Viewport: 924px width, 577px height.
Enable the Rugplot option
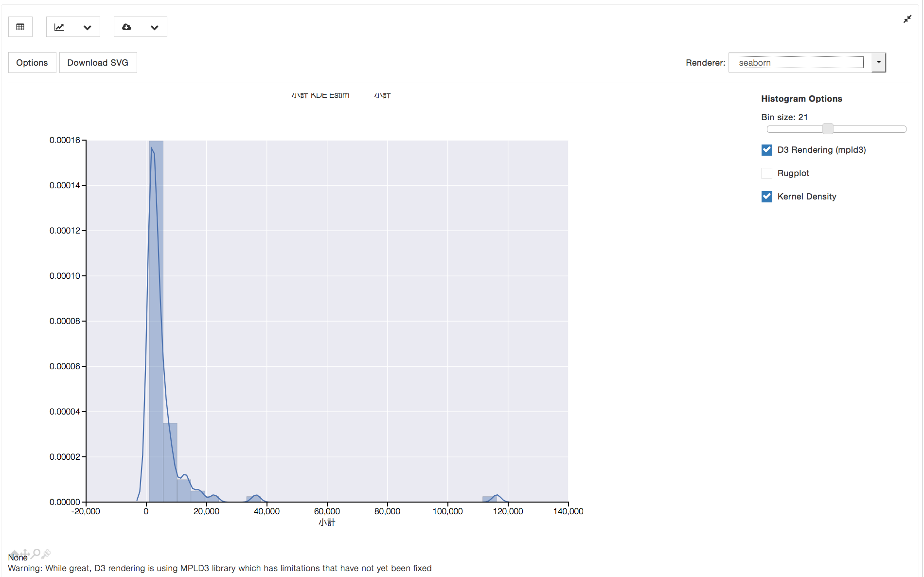[766, 173]
